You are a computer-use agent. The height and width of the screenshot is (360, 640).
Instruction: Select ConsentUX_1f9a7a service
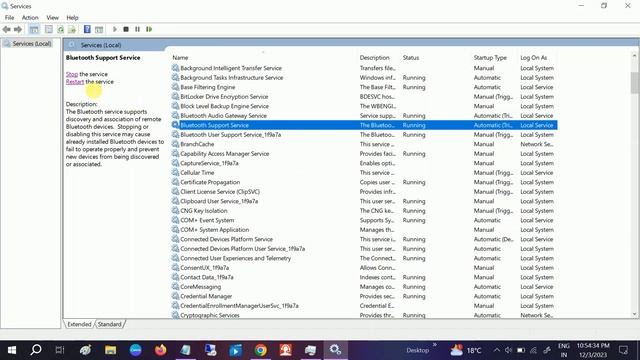(x=364, y=268)
